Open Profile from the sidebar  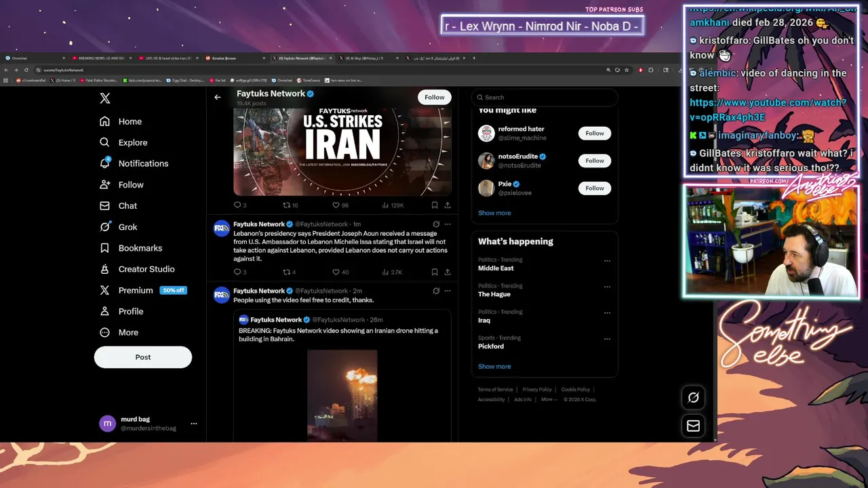(x=121, y=311)
